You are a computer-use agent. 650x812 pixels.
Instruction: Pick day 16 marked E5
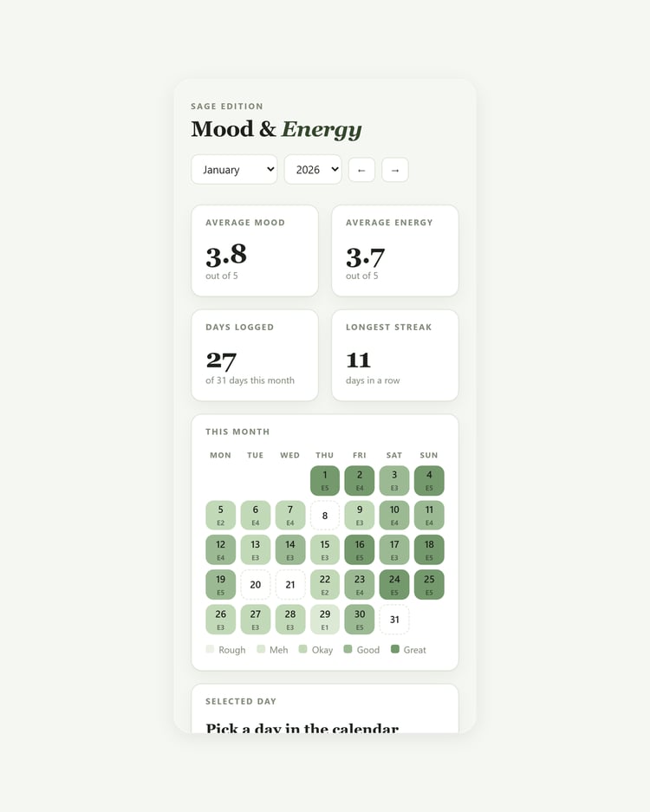pos(360,550)
